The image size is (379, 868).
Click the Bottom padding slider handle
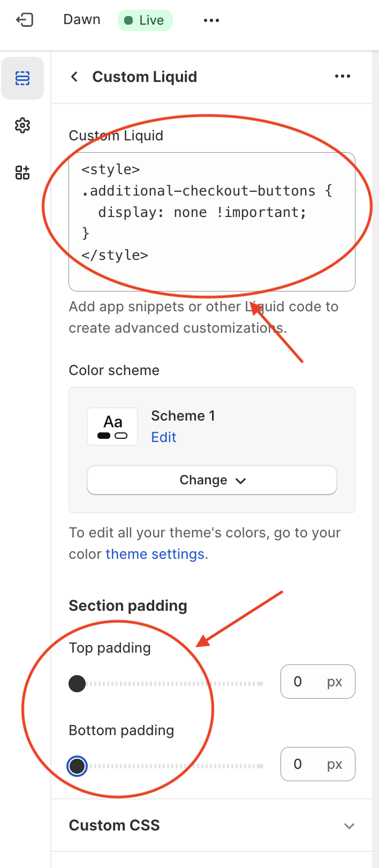[x=77, y=766]
